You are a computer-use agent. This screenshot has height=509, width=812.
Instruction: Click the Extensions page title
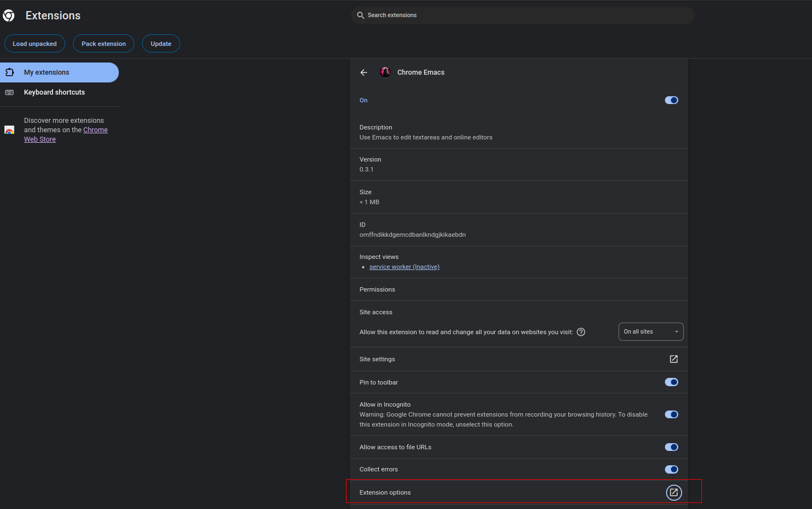(x=53, y=15)
